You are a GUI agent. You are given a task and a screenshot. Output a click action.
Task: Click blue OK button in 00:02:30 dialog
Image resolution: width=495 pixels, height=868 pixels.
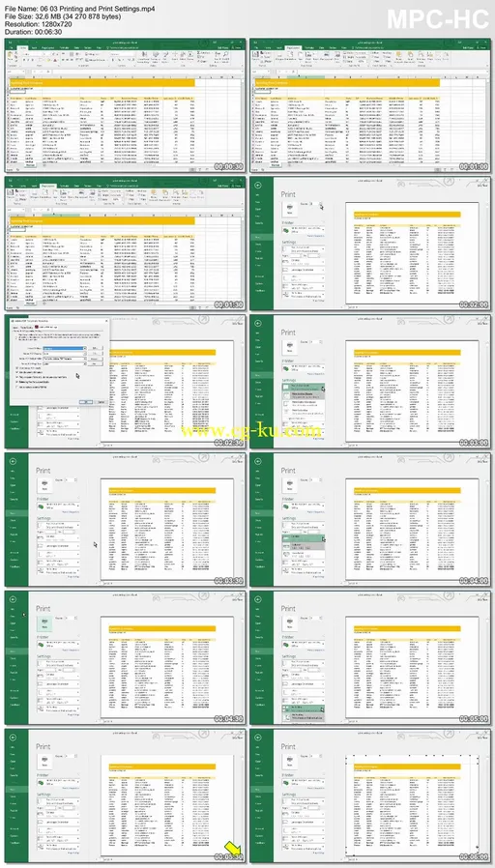pyautogui.click(x=86, y=402)
